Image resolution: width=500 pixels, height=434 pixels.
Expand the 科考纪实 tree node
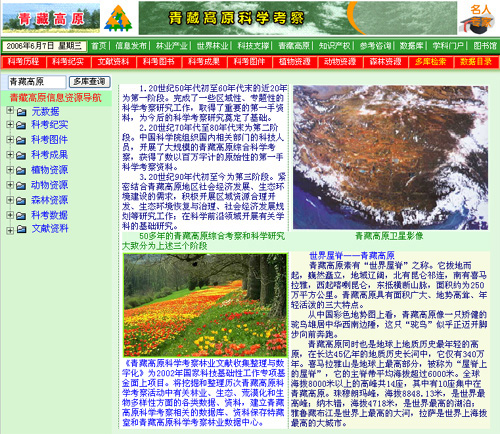(x=10, y=125)
